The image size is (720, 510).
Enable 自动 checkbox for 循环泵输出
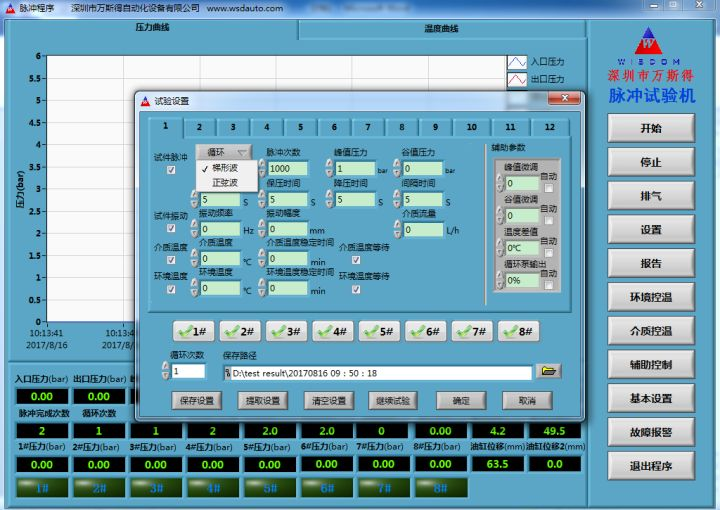click(548, 286)
